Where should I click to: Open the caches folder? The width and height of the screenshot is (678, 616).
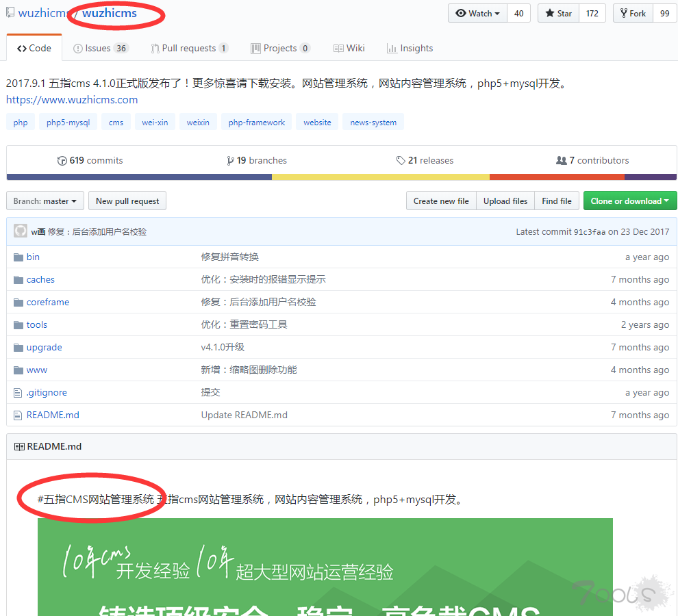pos(40,279)
